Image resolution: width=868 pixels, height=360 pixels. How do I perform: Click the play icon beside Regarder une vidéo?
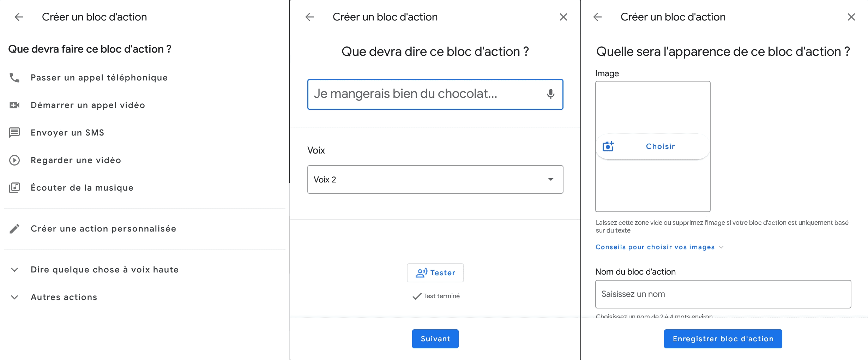[14, 160]
